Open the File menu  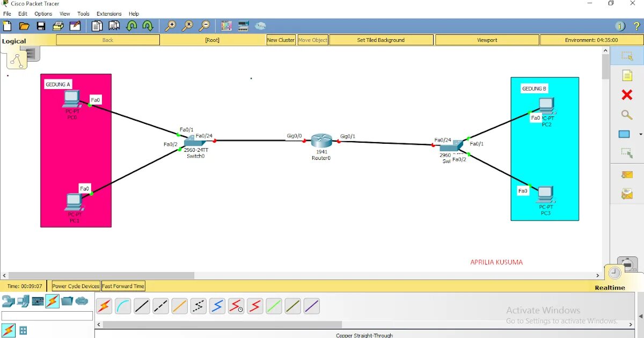coord(7,13)
